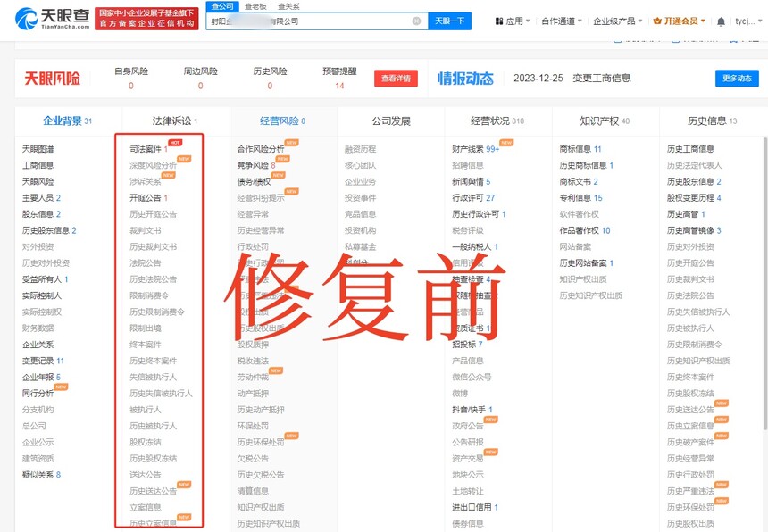Screen dimensions: 768x532
Task: Open 股东信息 under 企业背景
Action: pos(42,214)
